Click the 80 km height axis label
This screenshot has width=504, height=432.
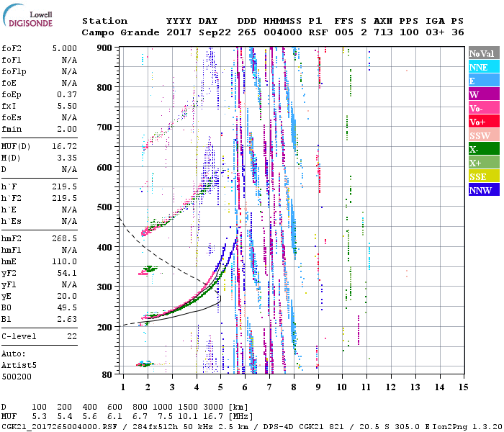pos(107,375)
